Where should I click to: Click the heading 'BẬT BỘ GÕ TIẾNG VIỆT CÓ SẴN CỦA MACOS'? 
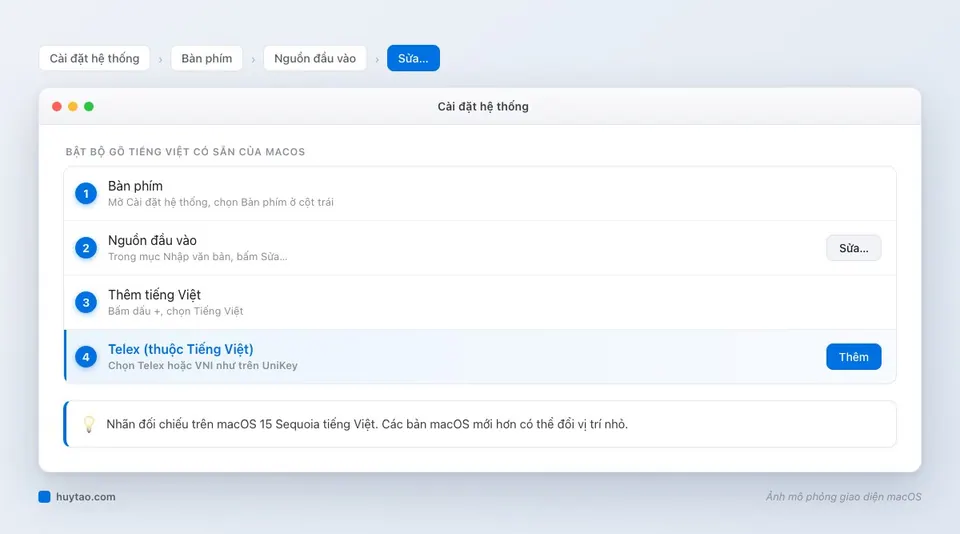pos(186,152)
